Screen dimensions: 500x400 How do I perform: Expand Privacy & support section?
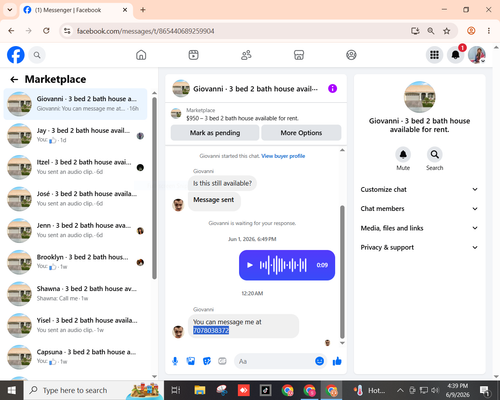tap(419, 247)
